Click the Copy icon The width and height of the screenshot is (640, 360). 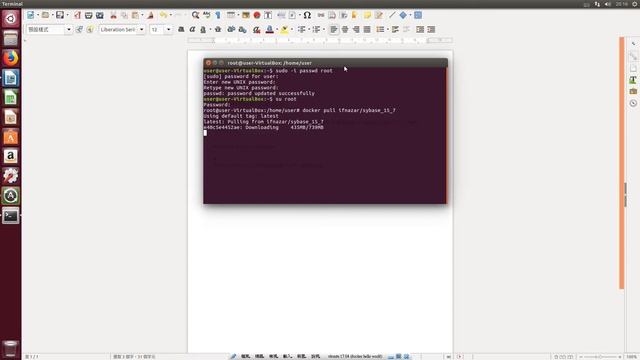124,15
